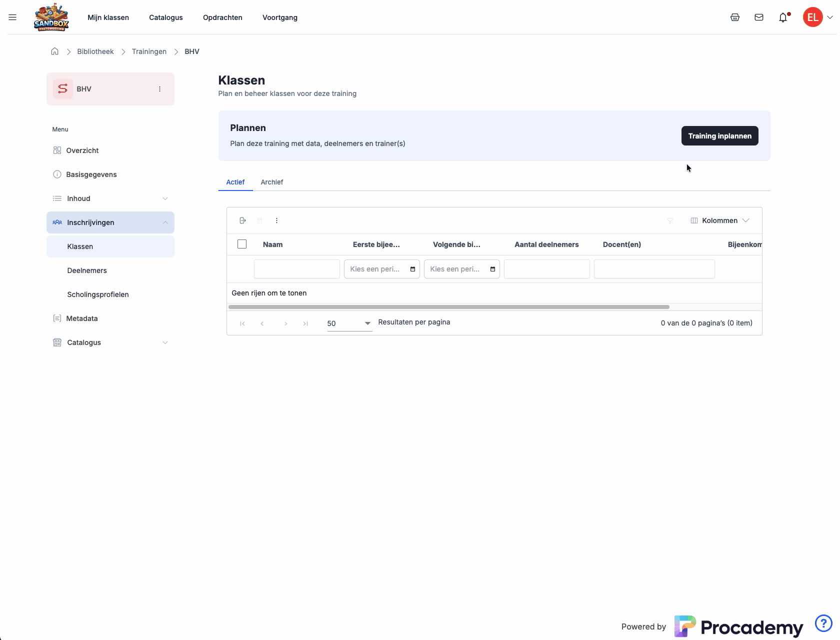Viewport: 840px width, 640px height.
Task: Click the export icon in the table toolbar
Action: point(242,220)
